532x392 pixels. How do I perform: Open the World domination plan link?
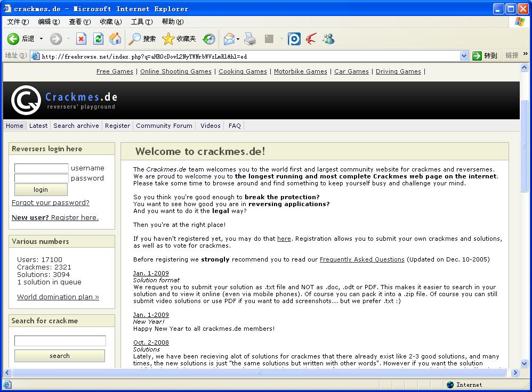58,297
